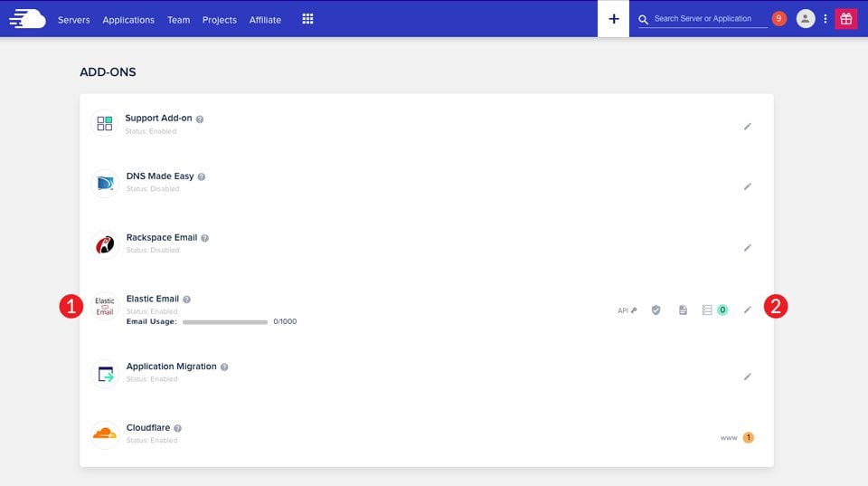Click the Email Usage progress bar
The image size is (868, 486).
coord(225,322)
